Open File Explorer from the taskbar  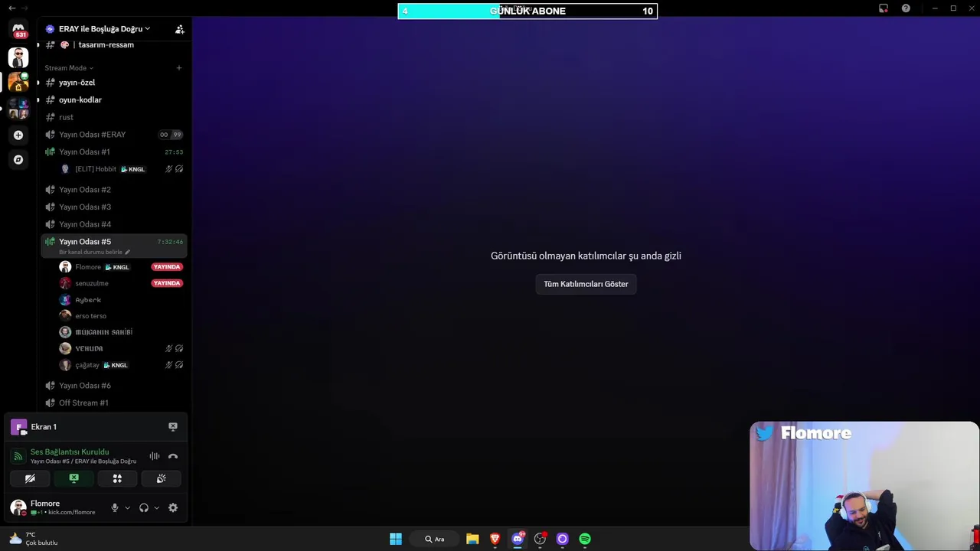pyautogui.click(x=472, y=539)
